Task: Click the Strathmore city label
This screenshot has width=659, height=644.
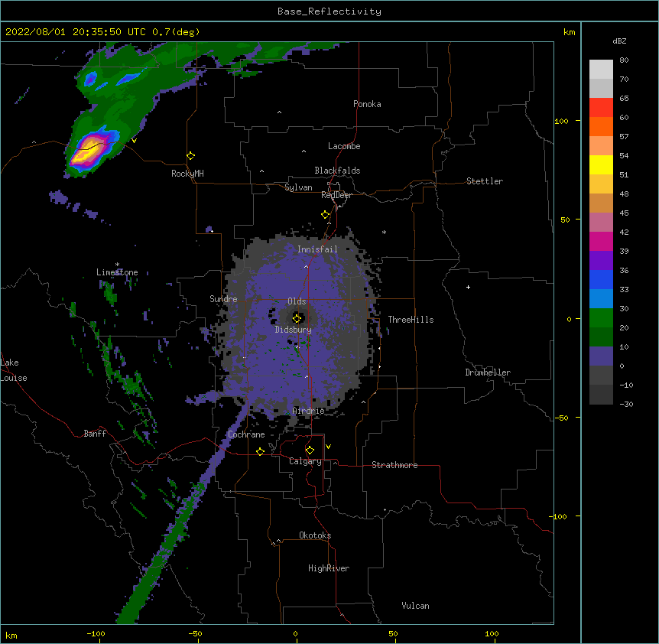Action: coord(394,465)
